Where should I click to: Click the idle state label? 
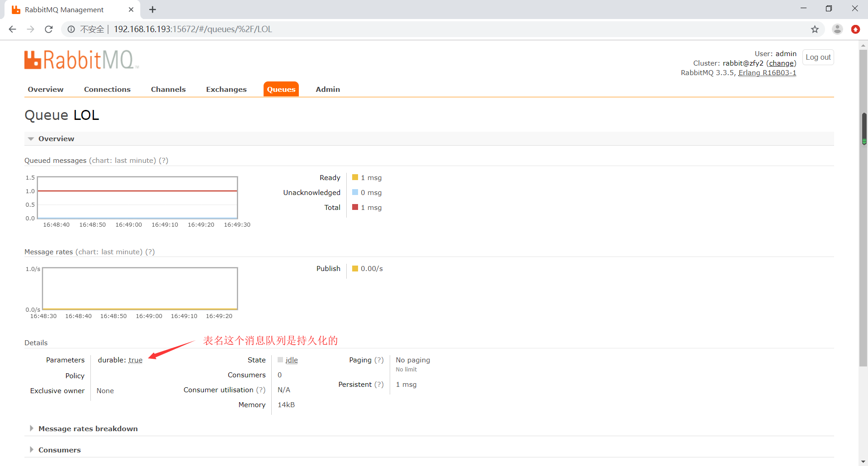point(292,360)
